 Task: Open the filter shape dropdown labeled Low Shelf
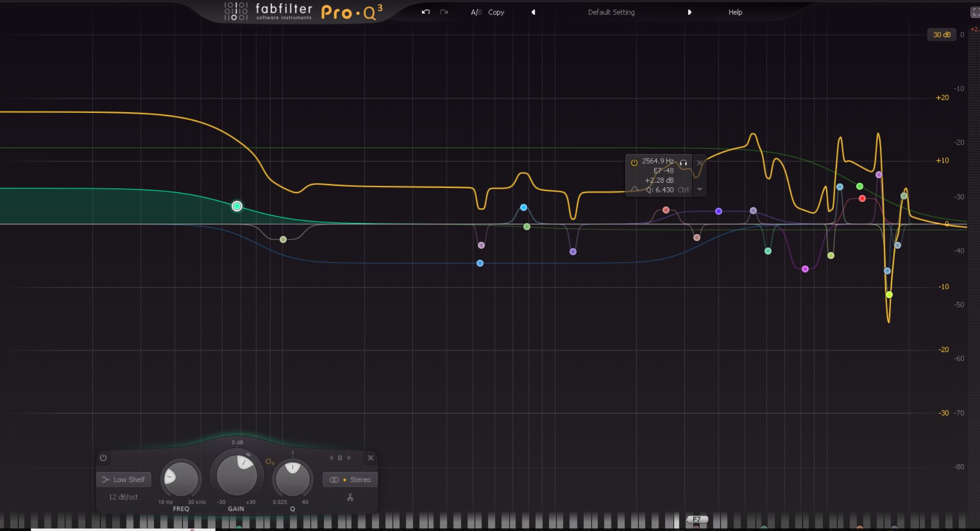pyautogui.click(x=123, y=479)
